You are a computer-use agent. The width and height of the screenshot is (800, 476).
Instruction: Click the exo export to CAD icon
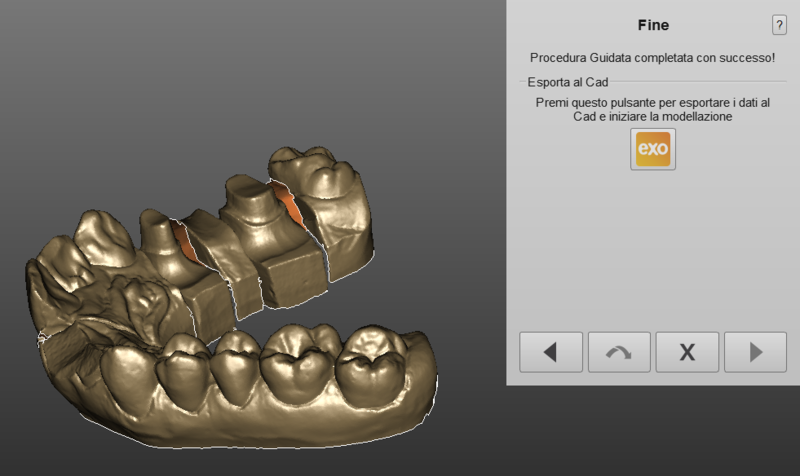tap(652, 149)
